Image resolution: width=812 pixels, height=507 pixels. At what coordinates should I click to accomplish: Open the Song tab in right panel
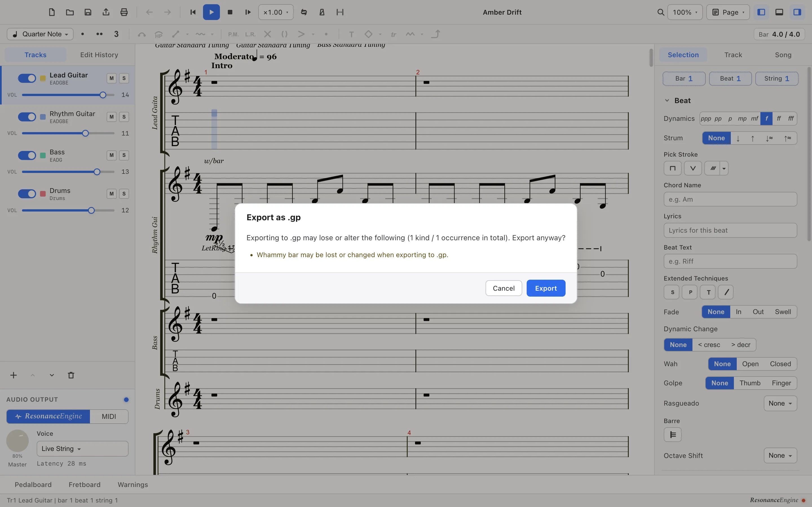(x=783, y=55)
